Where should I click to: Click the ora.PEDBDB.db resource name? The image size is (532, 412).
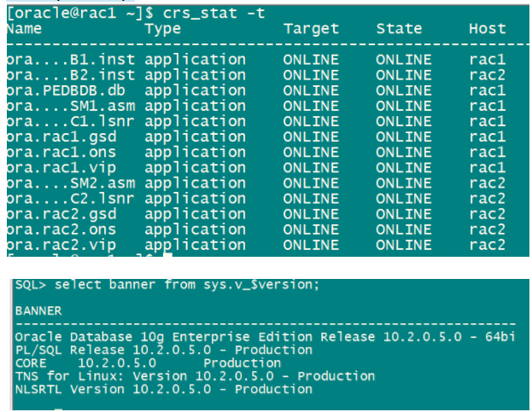coord(66,90)
